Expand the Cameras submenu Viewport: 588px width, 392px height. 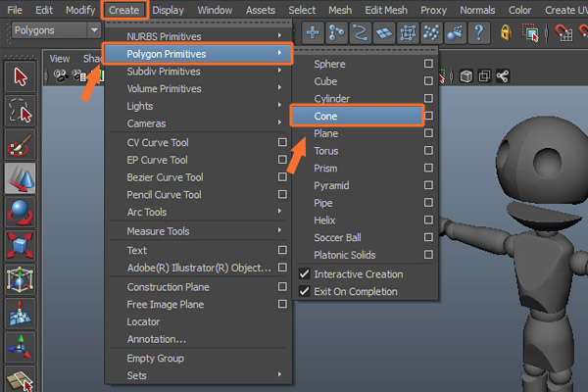coord(198,123)
